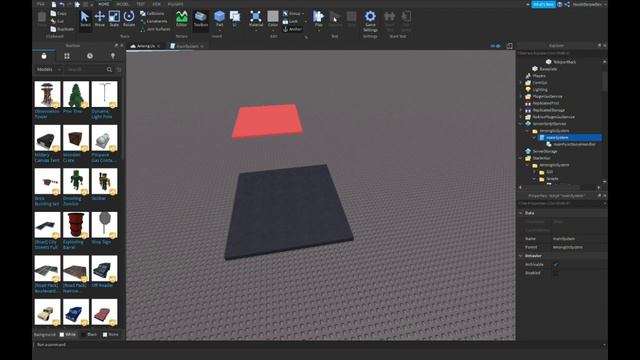640x360 pixels.
Task: Click the Run a command bar
Action: [x=319, y=345]
